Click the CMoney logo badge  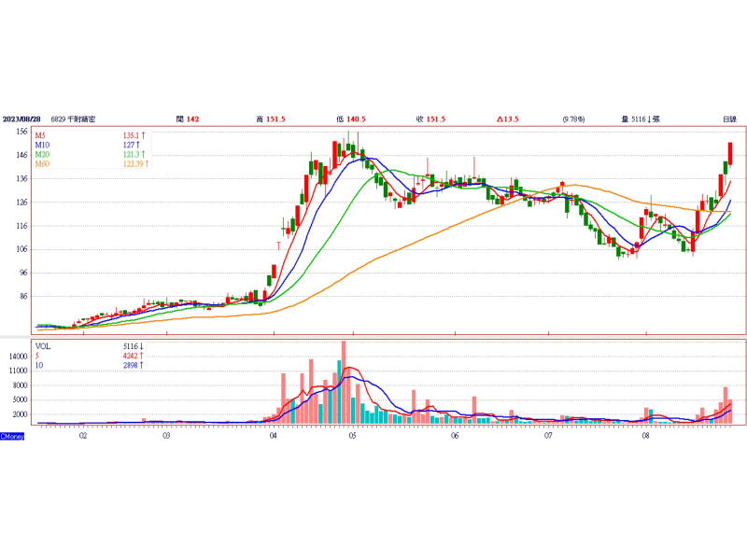coord(12,436)
